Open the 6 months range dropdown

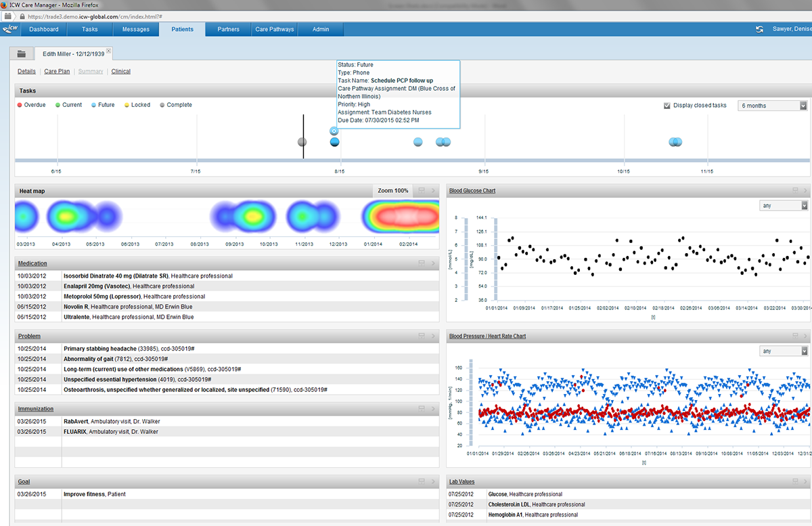pos(773,106)
